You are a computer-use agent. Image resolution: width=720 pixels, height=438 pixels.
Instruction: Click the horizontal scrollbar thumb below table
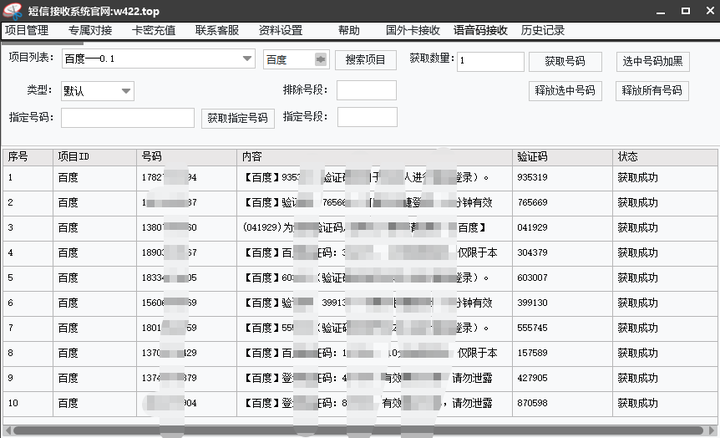(x=358, y=431)
